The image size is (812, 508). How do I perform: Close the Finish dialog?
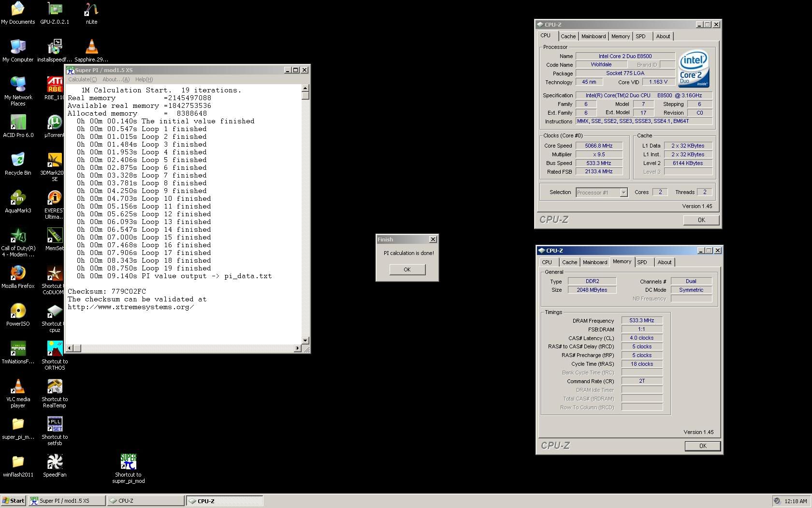(433, 239)
